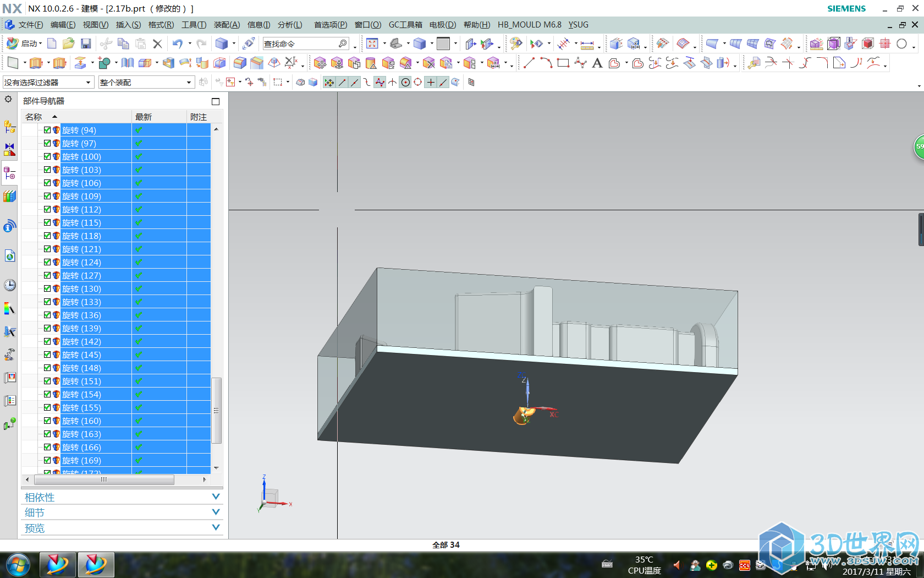Uncheck the checkbox for 旋转 (148)

pyautogui.click(x=47, y=368)
